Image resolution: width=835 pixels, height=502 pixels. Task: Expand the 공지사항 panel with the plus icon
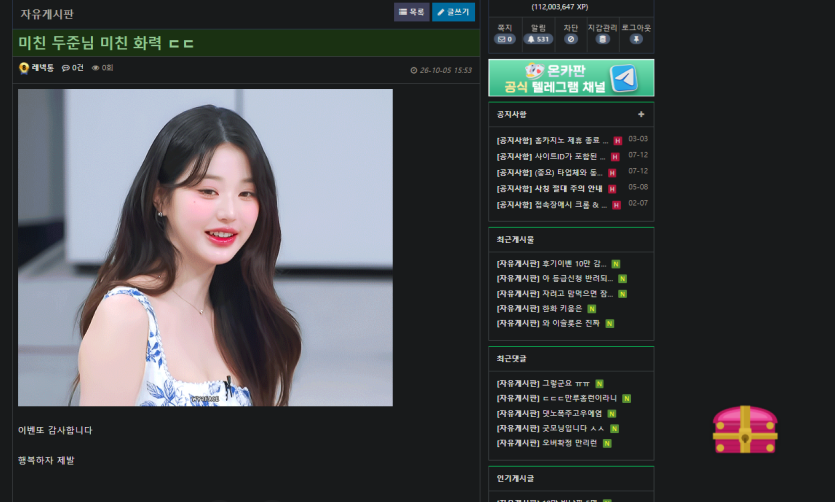click(641, 114)
